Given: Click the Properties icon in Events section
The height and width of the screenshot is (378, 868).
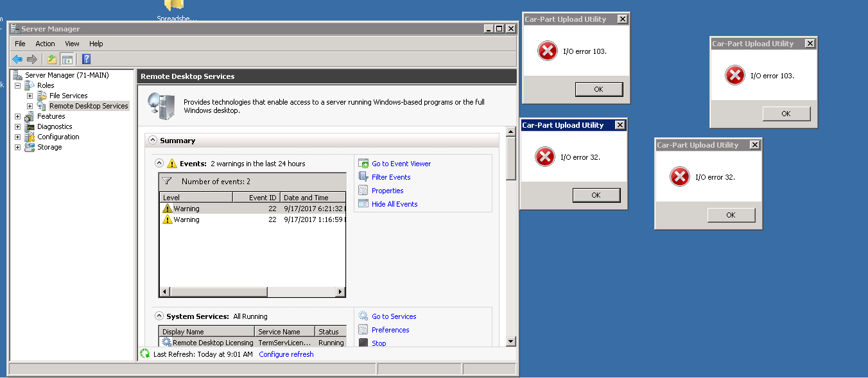Looking at the screenshot, I should 363,191.
